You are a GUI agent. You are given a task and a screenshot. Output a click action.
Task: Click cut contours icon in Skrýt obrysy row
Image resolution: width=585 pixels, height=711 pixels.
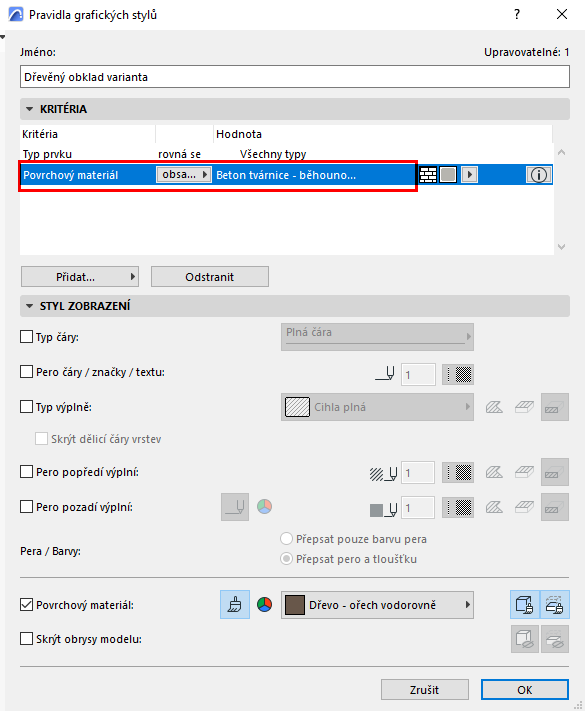click(x=555, y=639)
